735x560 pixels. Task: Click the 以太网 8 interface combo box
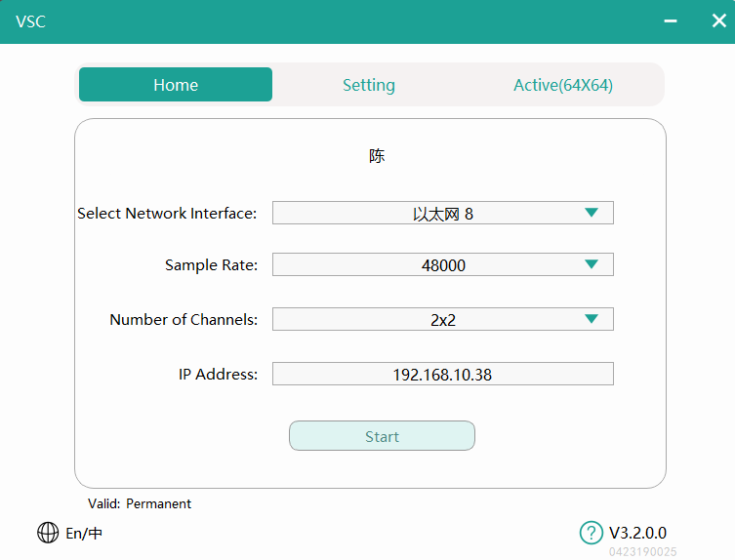443,213
